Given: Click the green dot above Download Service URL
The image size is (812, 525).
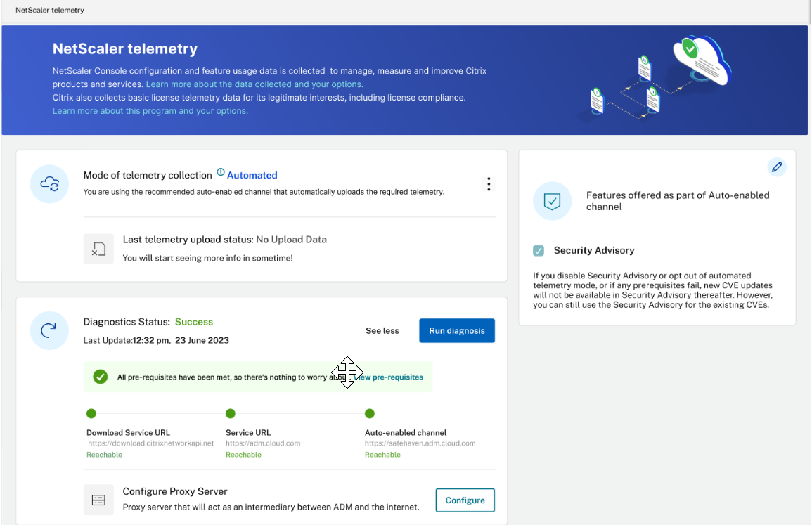Looking at the screenshot, I should (91, 413).
